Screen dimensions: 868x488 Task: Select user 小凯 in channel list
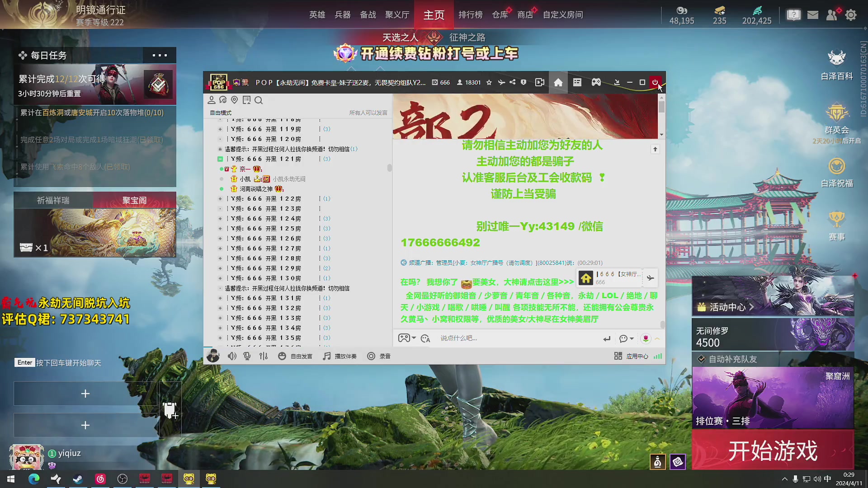pyautogui.click(x=245, y=179)
